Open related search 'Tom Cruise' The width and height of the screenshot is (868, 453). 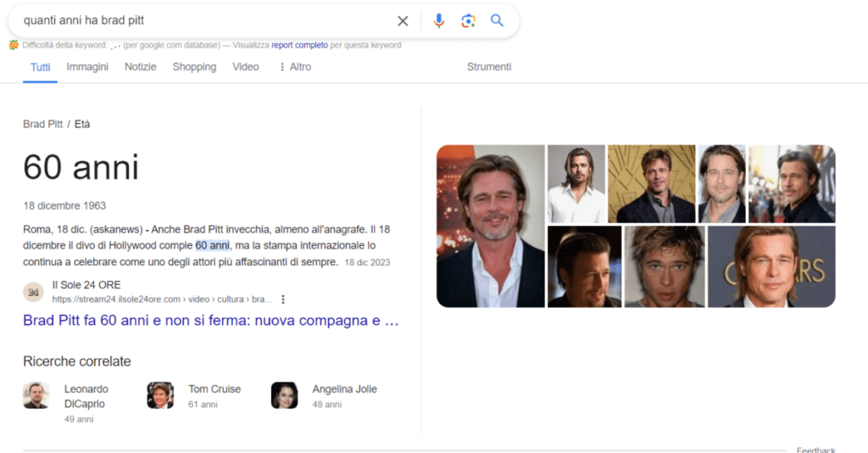[214, 389]
